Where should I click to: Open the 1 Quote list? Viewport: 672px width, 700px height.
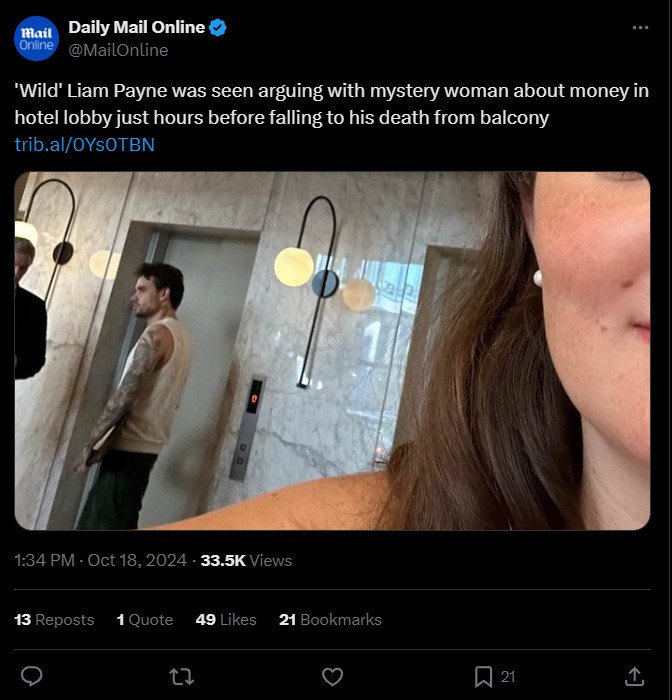(x=145, y=620)
